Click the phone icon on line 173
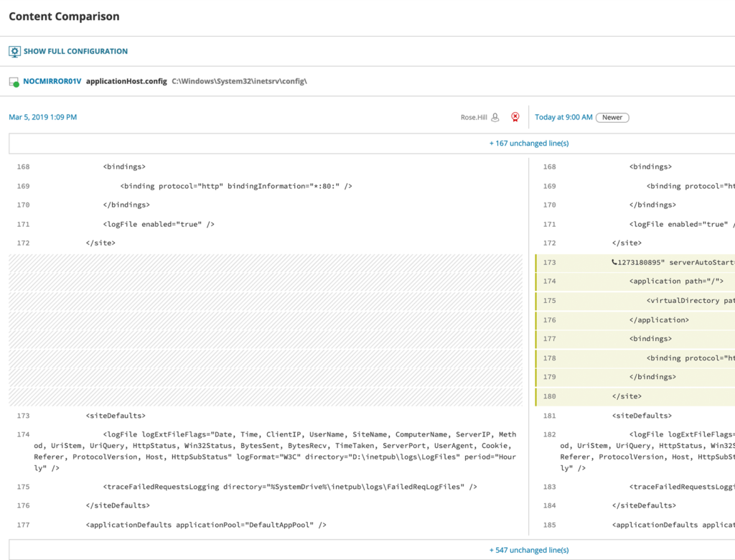The height and width of the screenshot is (560, 735). (x=614, y=262)
